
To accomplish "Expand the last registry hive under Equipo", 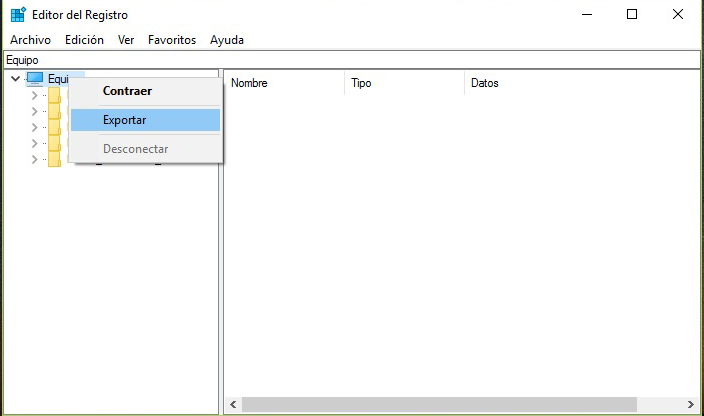I will pyautogui.click(x=34, y=160).
